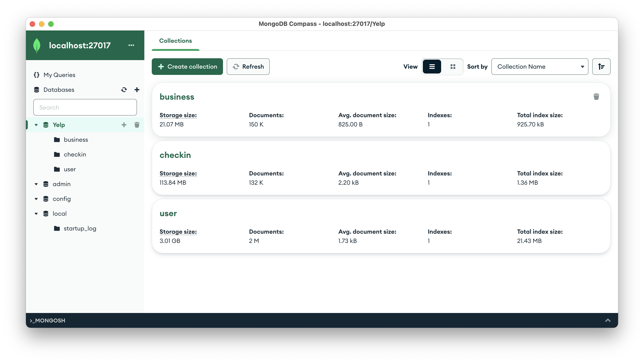The height and width of the screenshot is (362, 644).
Task: Select the Collections tab
Action: [x=175, y=41]
